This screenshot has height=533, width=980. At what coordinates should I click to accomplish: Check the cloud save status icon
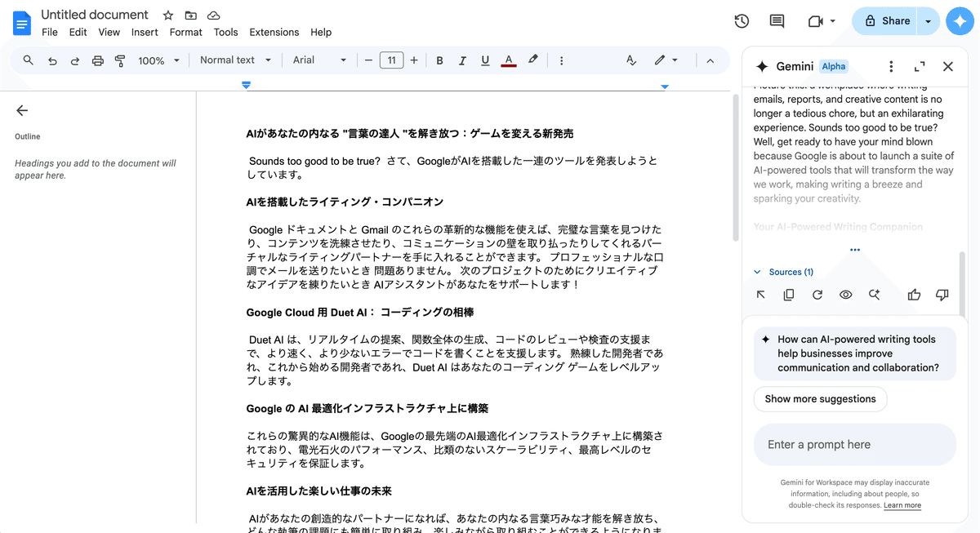(213, 16)
